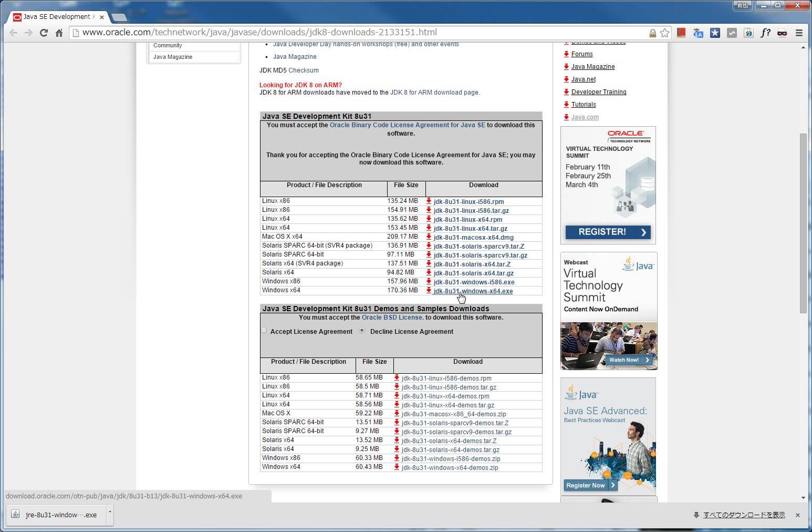Select Decline License Agreement radio button
812x532 pixels.
(362, 331)
